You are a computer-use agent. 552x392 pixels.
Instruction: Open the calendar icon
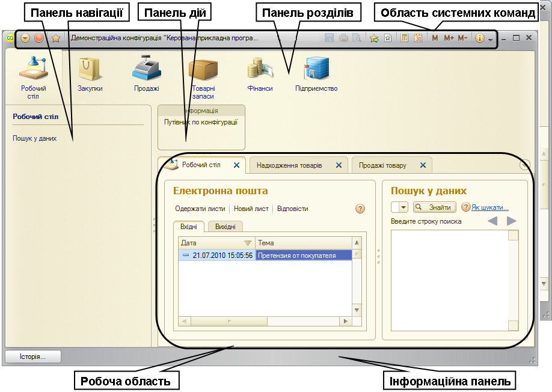(x=419, y=38)
